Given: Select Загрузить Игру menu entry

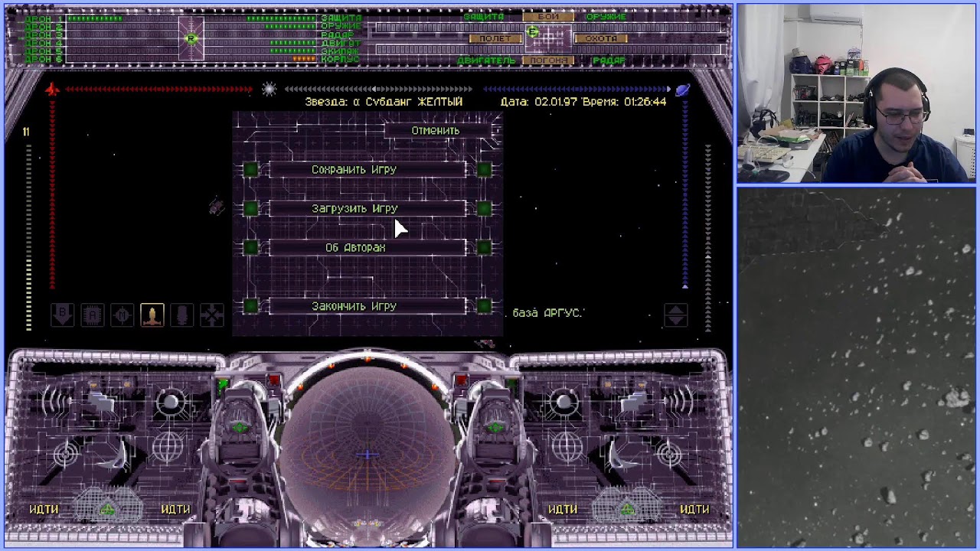Looking at the screenshot, I should pyautogui.click(x=367, y=208).
